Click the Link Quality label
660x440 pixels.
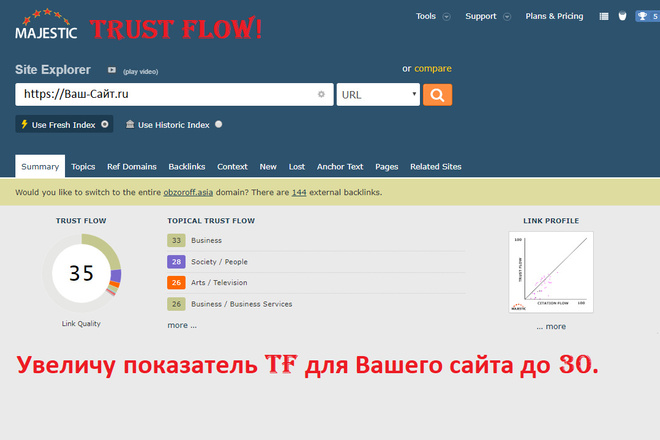[81, 324]
